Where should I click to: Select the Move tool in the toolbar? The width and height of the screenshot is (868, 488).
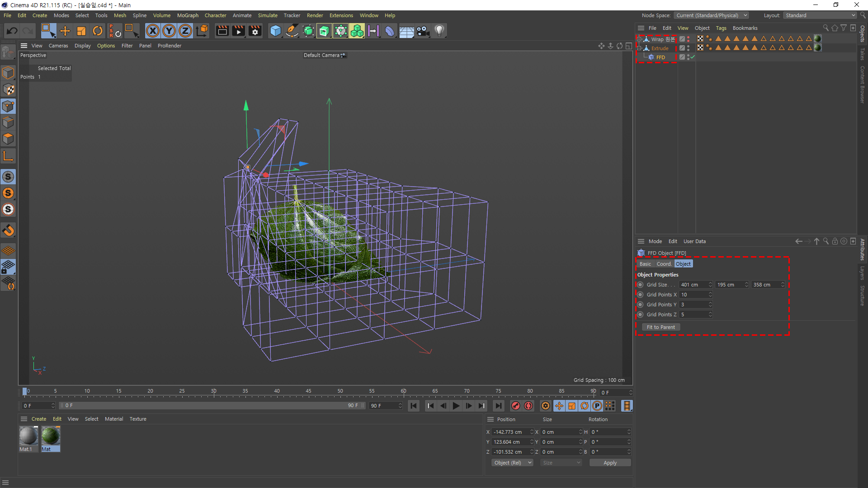(65, 31)
